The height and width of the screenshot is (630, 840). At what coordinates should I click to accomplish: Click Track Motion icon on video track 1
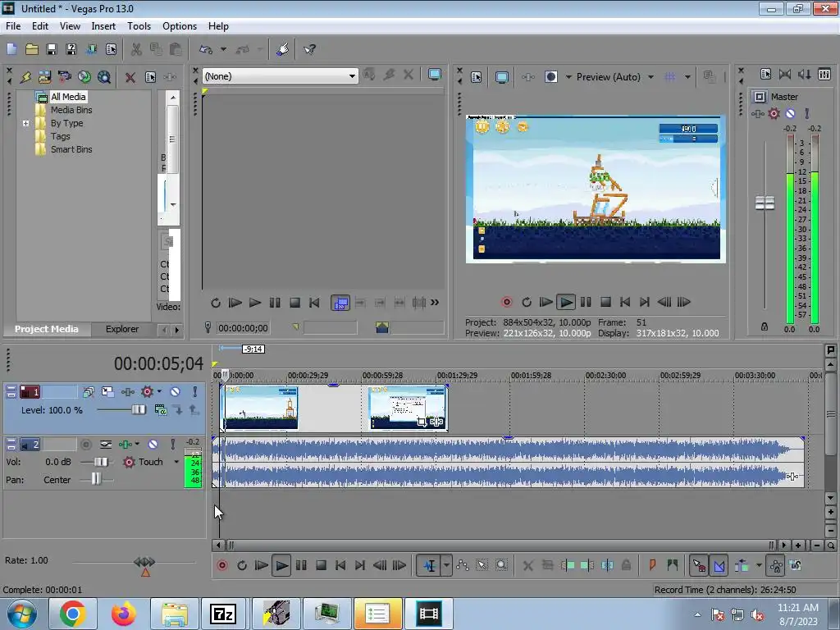point(107,392)
